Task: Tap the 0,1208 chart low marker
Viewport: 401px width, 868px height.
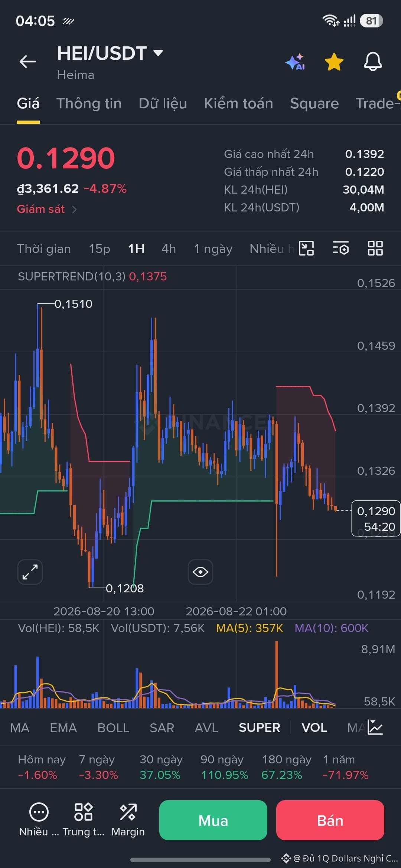Action: pos(125,588)
